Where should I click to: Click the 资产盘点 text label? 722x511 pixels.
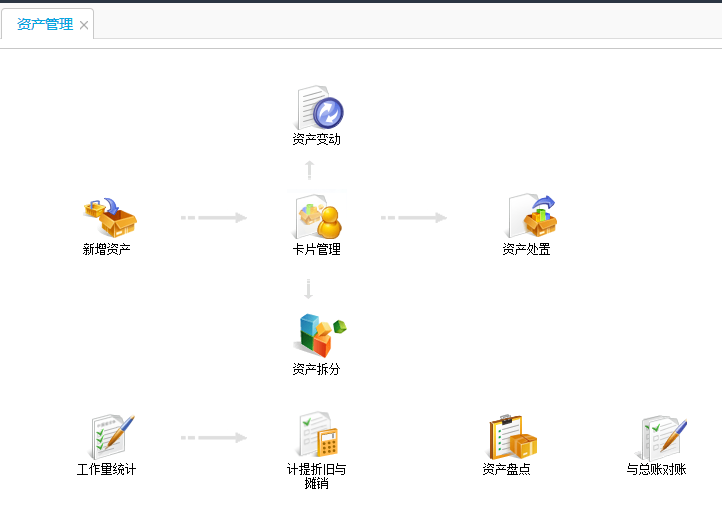[x=507, y=469]
